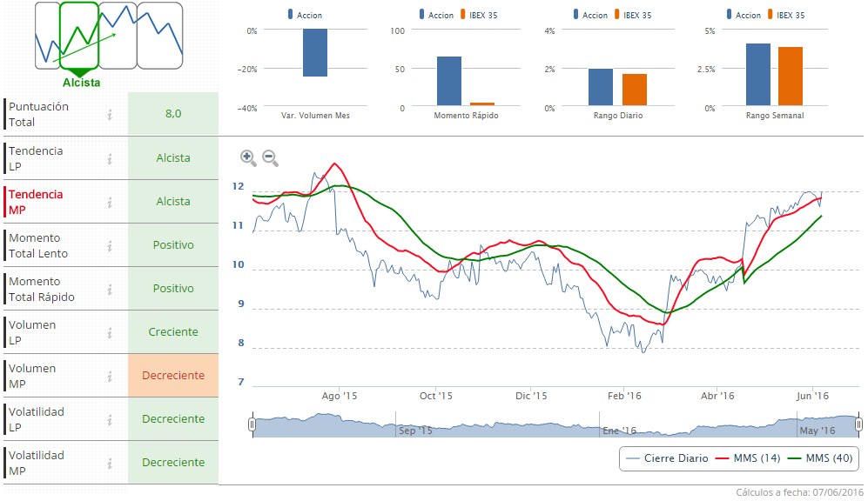
Task: Click the left handle of range navigator
Action: click(x=252, y=424)
